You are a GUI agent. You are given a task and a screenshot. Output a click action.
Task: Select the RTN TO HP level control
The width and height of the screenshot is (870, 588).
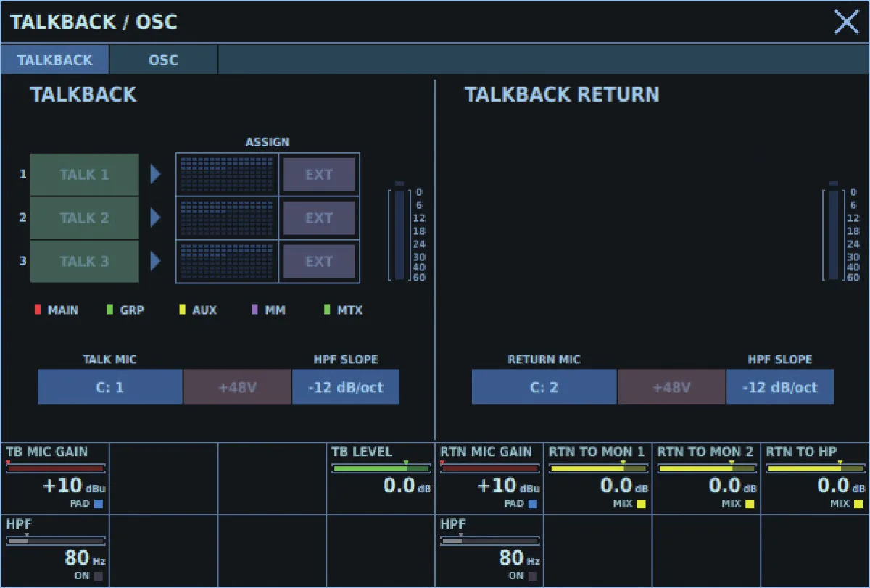coord(815,479)
